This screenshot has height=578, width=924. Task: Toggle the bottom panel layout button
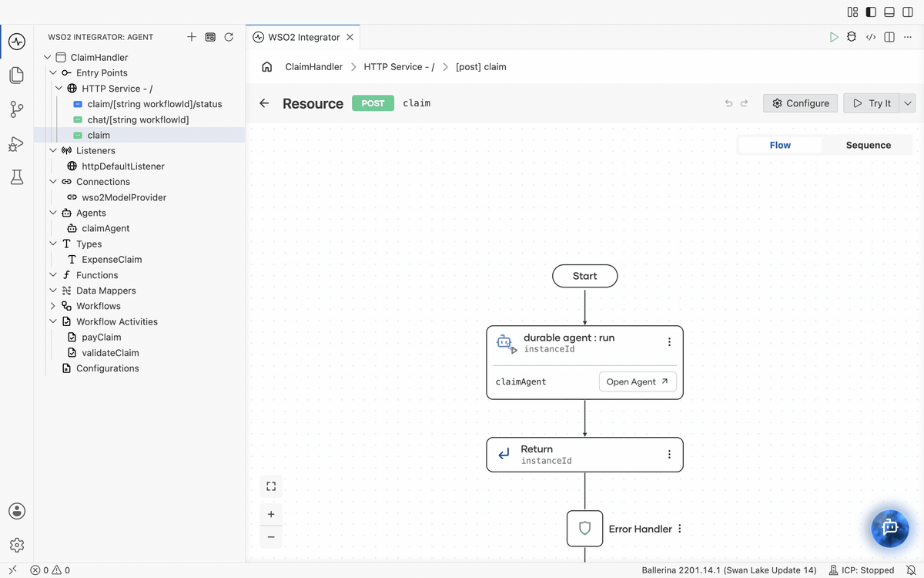[x=889, y=12]
